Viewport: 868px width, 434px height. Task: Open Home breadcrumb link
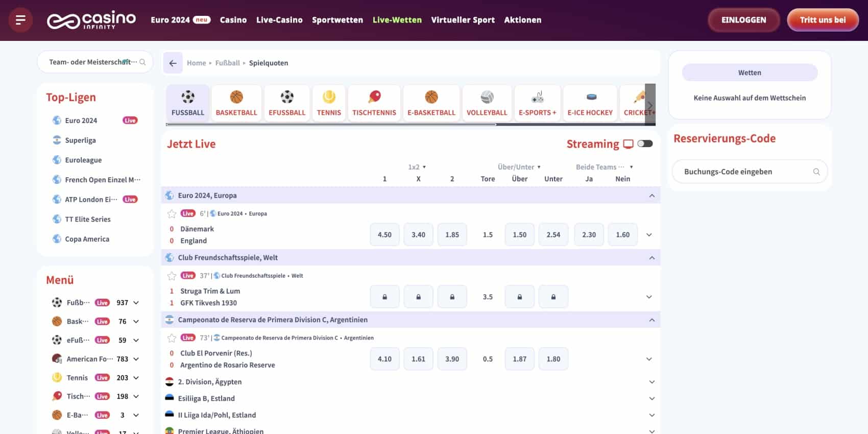point(197,63)
